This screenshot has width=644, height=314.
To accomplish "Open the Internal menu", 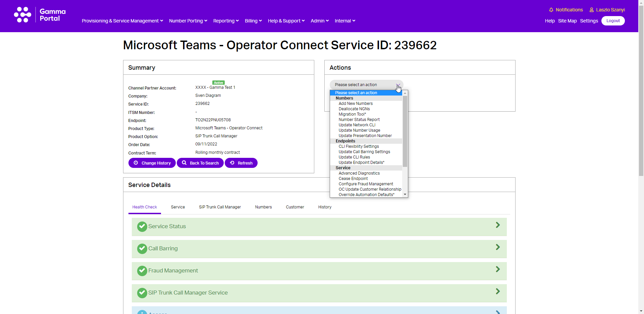I will pos(345,21).
